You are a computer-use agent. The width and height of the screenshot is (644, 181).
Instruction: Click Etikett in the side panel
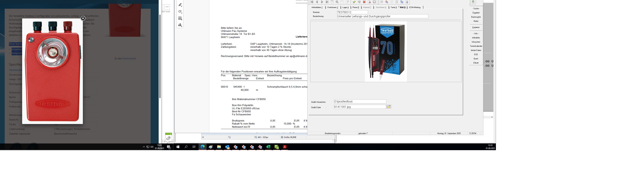coord(476,63)
